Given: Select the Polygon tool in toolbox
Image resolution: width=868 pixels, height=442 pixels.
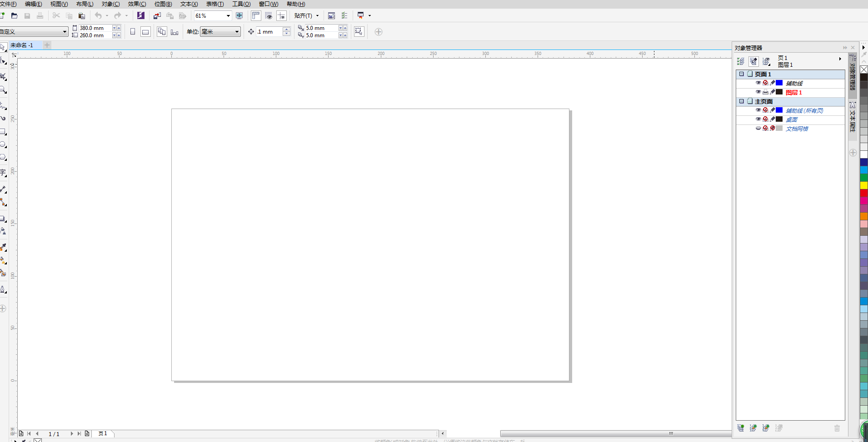Looking at the screenshot, I should (x=4, y=158).
